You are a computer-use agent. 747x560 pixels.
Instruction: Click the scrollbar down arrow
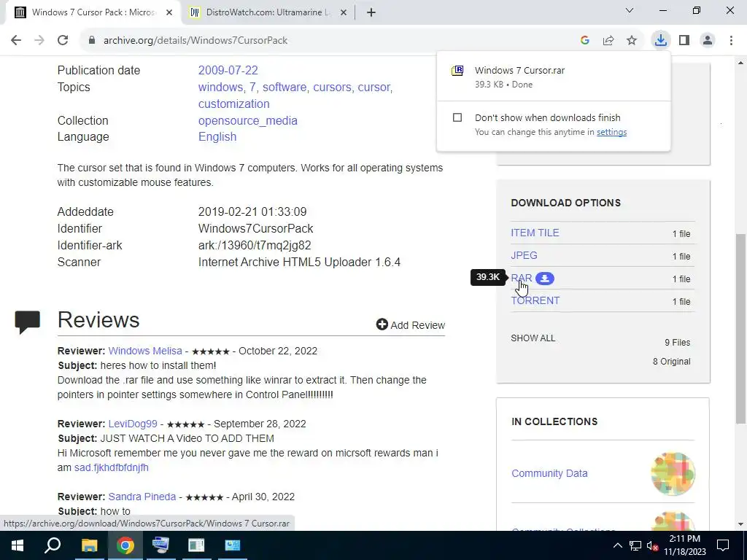[x=741, y=525]
